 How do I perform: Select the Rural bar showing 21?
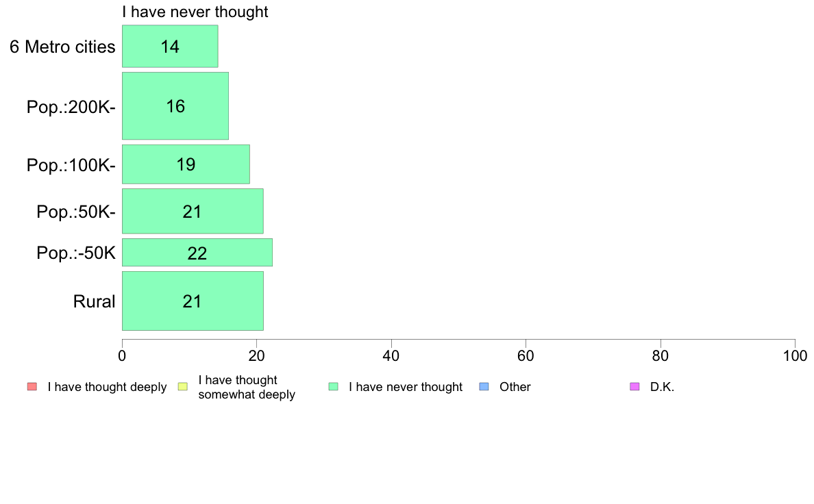[x=193, y=301]
